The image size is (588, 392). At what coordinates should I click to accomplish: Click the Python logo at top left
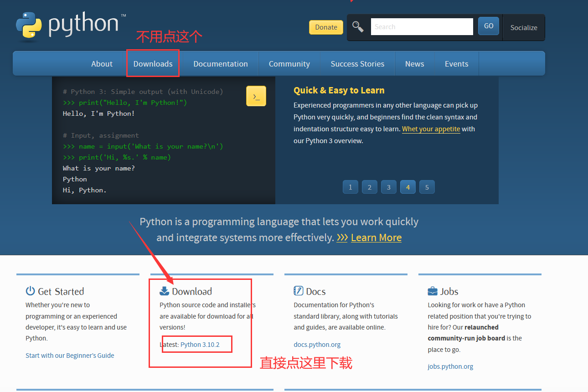point(71,26)
